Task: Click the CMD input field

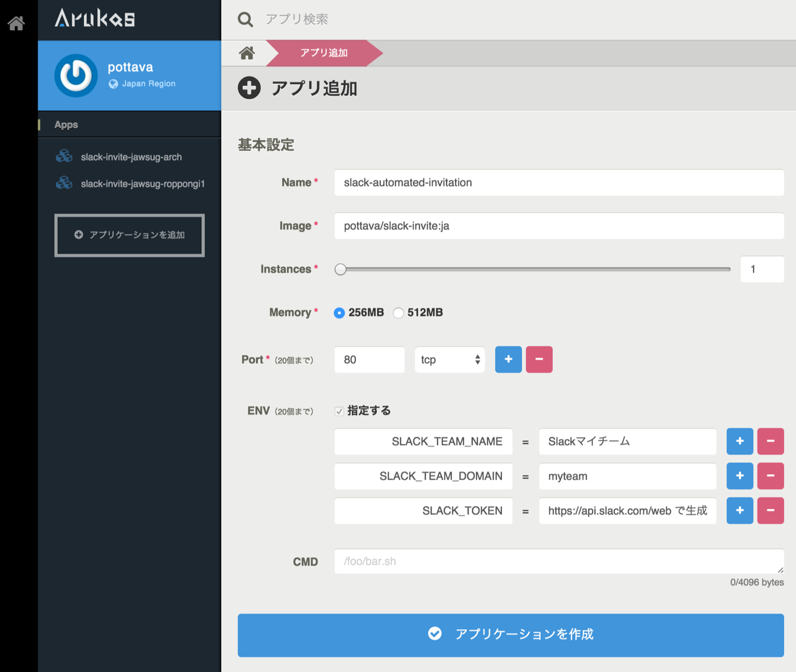Action: pos(559,562)
